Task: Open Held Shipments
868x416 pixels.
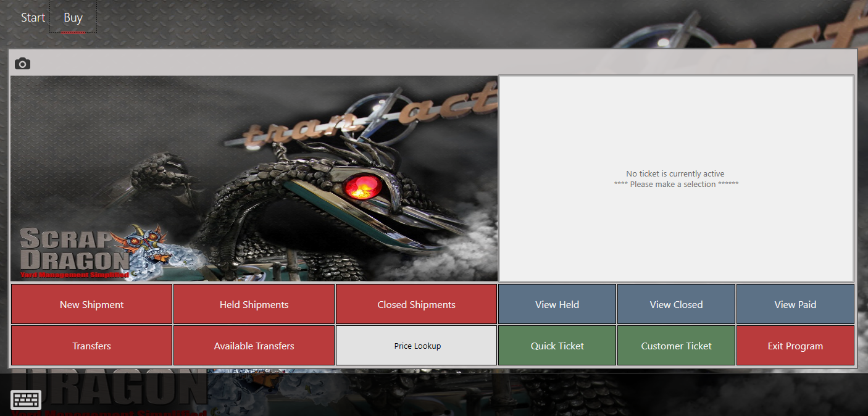Action: (254, 304)
